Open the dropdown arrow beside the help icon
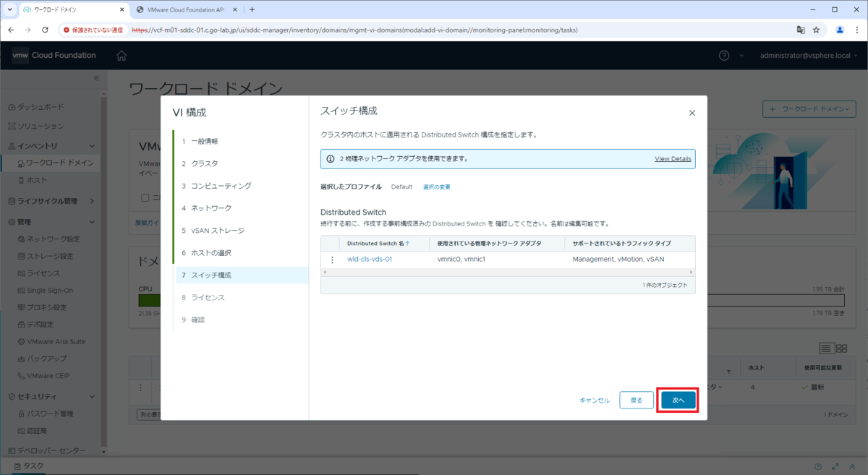Viewport: 868px width, 475px height. pos(741,56)
